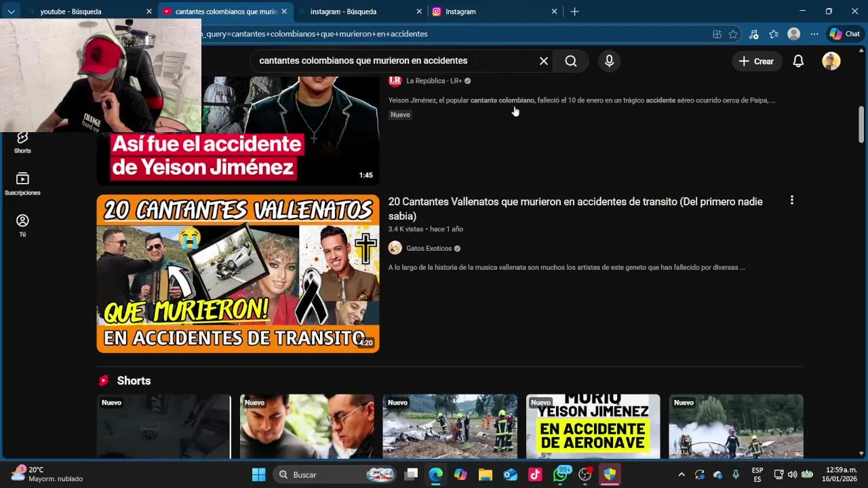Click the vallenata video description text
Image resolution: width=868 pixels, height=488 pixels.
(x=566, y=268)
